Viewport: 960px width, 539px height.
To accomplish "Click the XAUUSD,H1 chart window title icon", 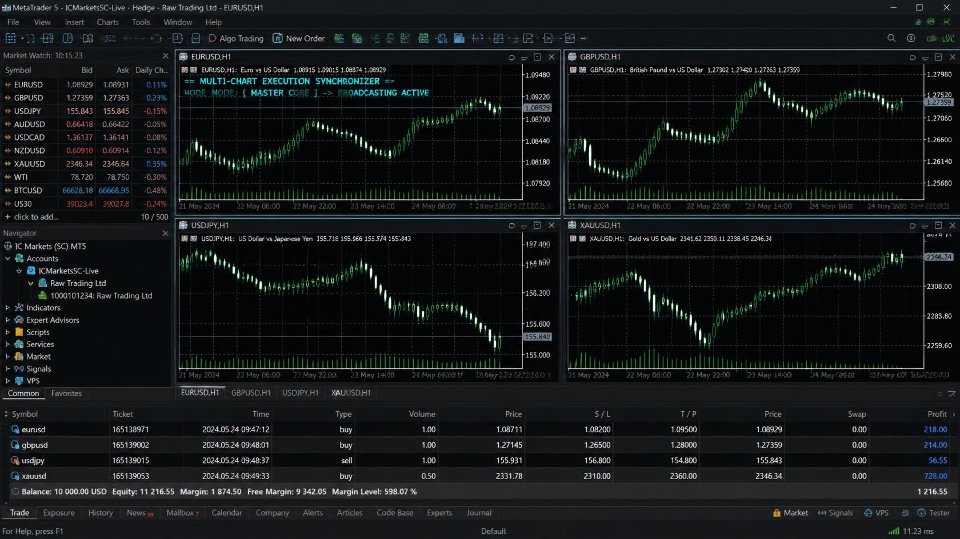I will (572, 225).
